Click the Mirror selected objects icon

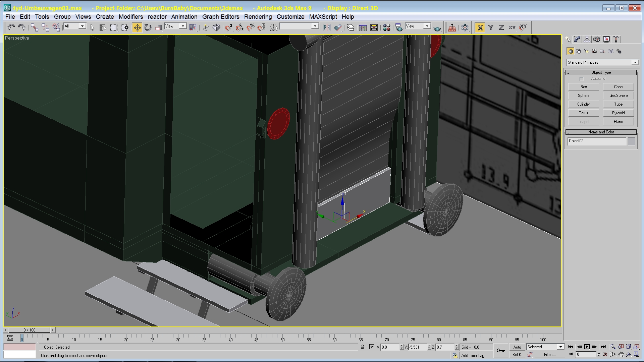pos(327,27)
